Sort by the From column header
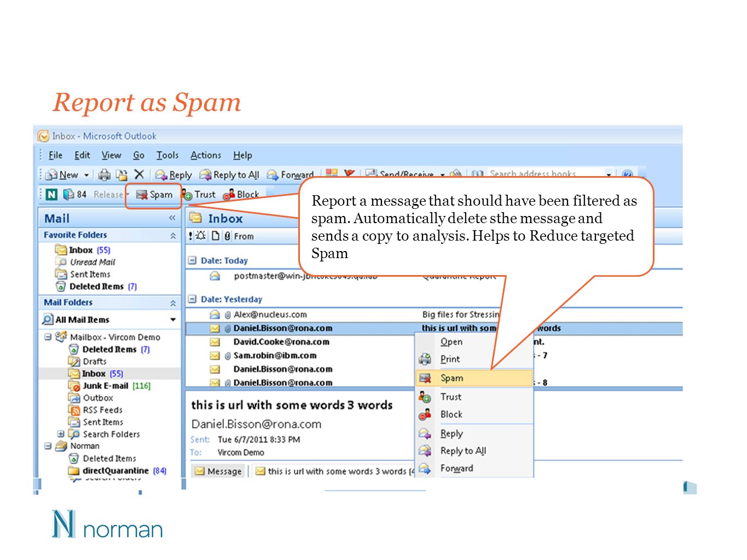Image resolution: width=747 pixels, height=560 pixels. [x=244, y=236]
